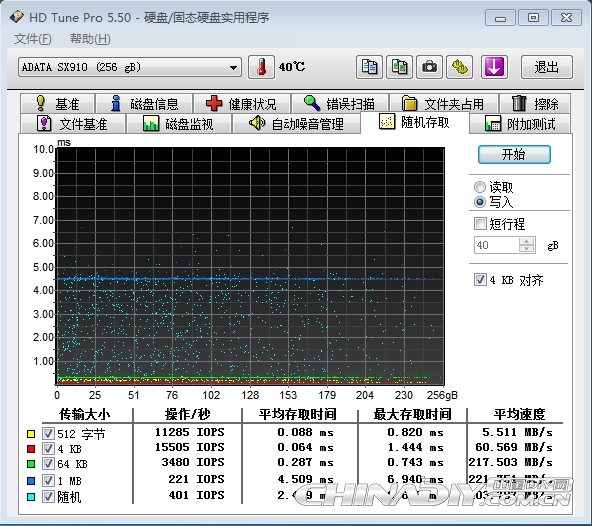Switch to the 健康状况 tab
The image size is (592, 526).
click(242, 103)
